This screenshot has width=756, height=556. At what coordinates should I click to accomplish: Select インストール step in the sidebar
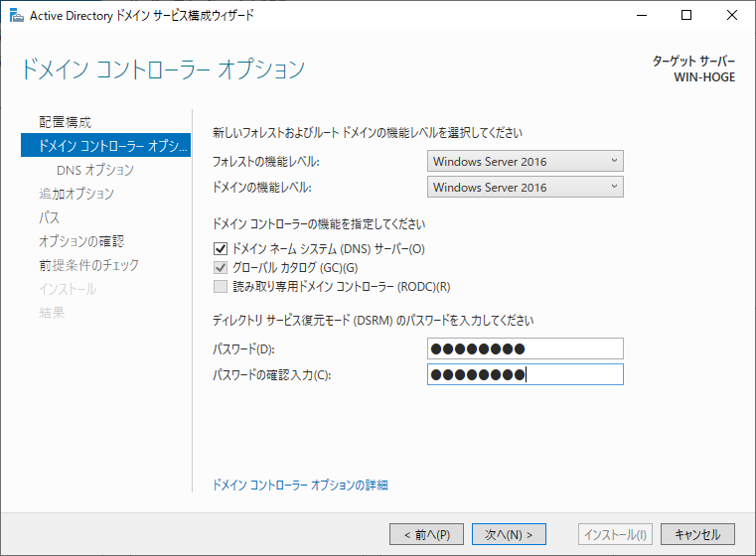(x=68, y=289)
